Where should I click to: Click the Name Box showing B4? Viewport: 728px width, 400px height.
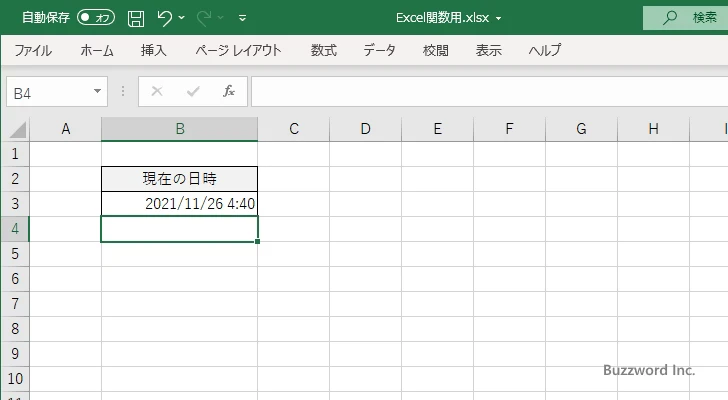click(49, 92)
